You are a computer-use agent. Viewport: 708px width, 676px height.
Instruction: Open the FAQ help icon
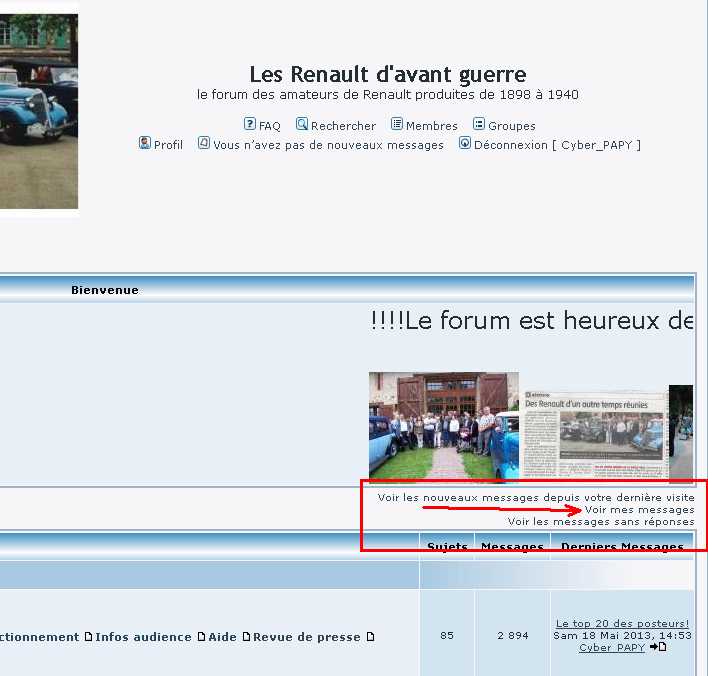coord(250,124)
